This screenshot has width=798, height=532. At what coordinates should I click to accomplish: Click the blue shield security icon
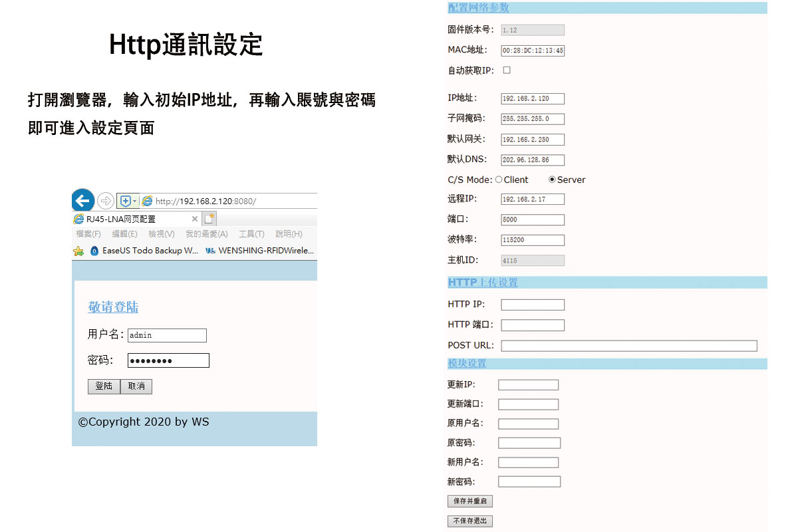124,201
